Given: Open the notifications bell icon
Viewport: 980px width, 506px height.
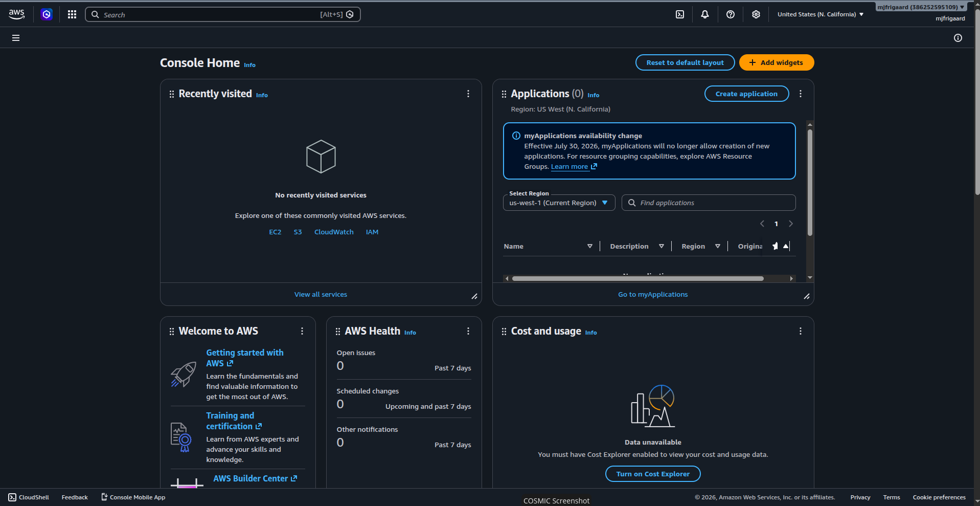Looking at the screenshot, I should 705,14.
